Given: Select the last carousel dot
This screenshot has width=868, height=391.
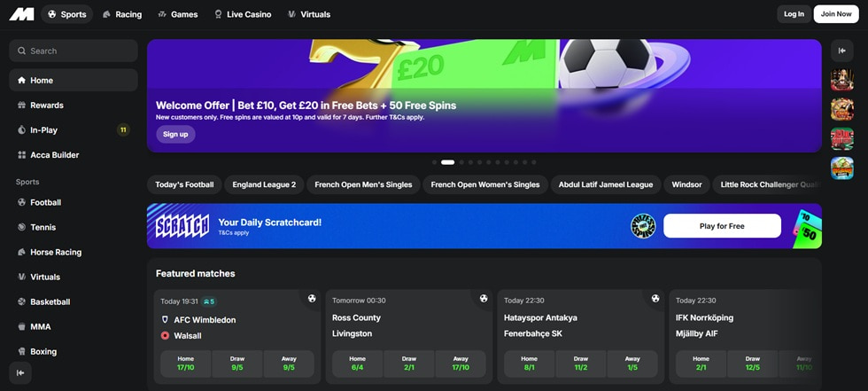Looking at the screenshot, I should (x=533, y=162).
